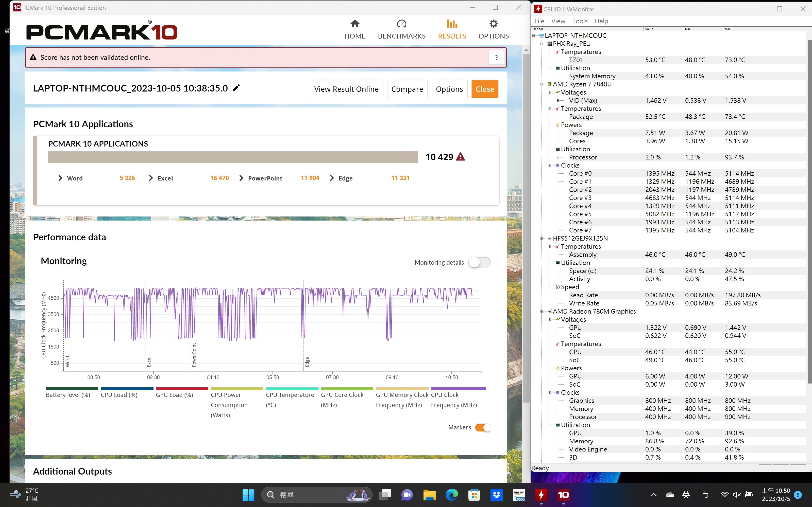
Task: Click the View Result Online button
Action: pyautogui.click(x=346, y=89)
